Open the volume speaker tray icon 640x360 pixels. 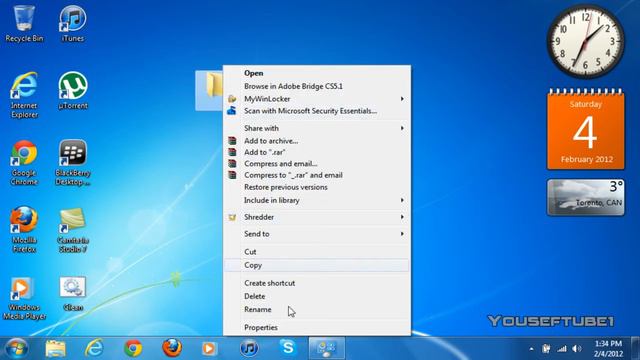(577, 349)
